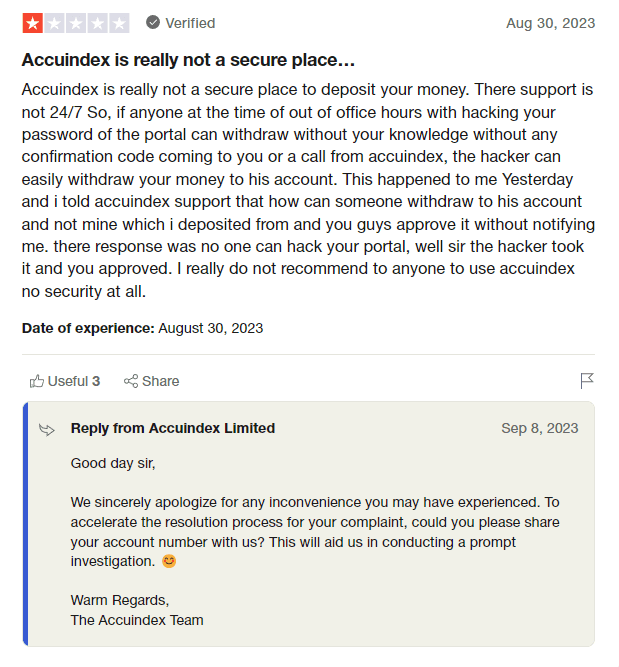Click the fifth gray rating star

[x=119, y=22]
